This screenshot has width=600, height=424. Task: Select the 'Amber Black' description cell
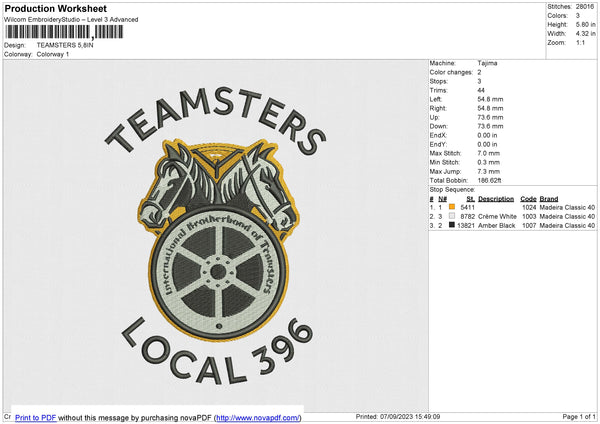496,226
